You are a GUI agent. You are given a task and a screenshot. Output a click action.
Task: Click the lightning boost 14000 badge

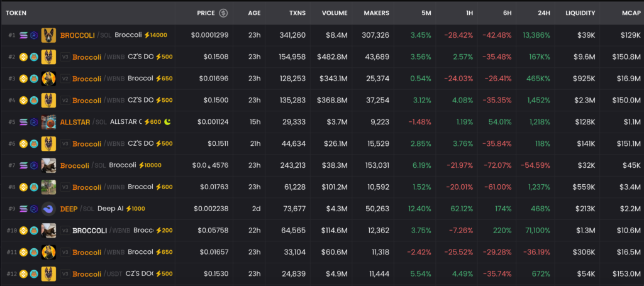(x=155, y=35)
